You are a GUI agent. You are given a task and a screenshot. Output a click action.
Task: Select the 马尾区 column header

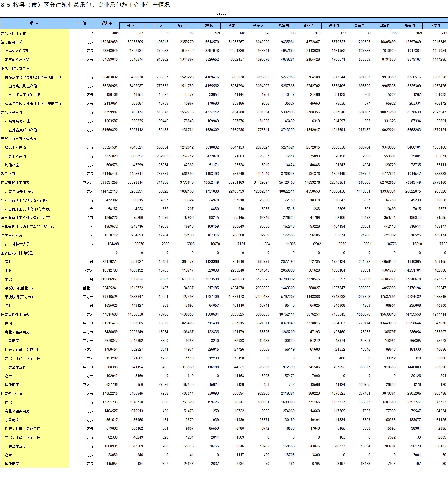233,26
